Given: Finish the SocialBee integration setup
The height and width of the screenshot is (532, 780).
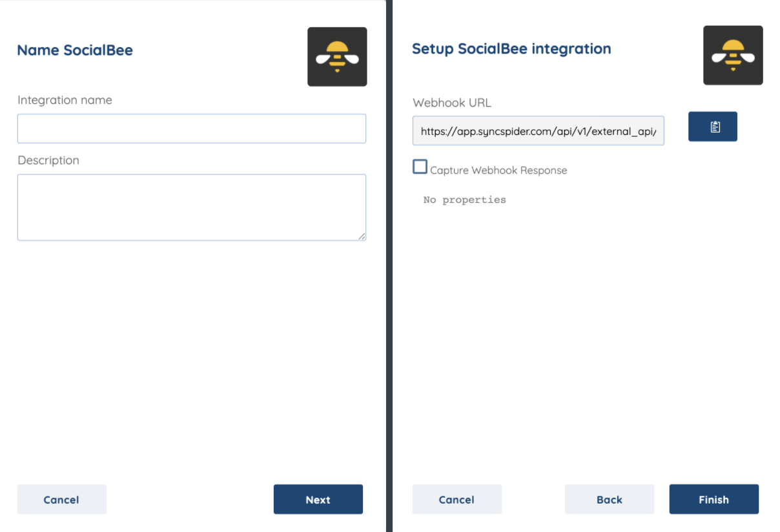Looking at the screenshot, I should point(713,500).
